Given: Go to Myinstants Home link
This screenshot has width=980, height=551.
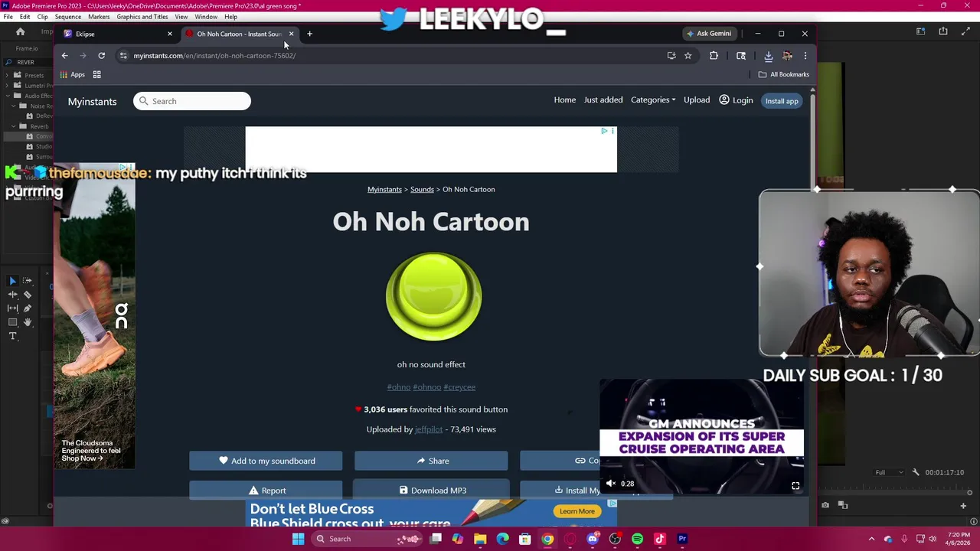Looking at the screenshot, I should [x=565, y=100].
